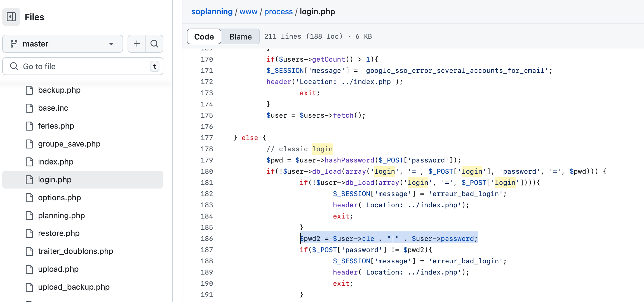Open the master branch dropdown
This screenshot has width=644, height=302.
pyautogui.click(x=62, y=44)
